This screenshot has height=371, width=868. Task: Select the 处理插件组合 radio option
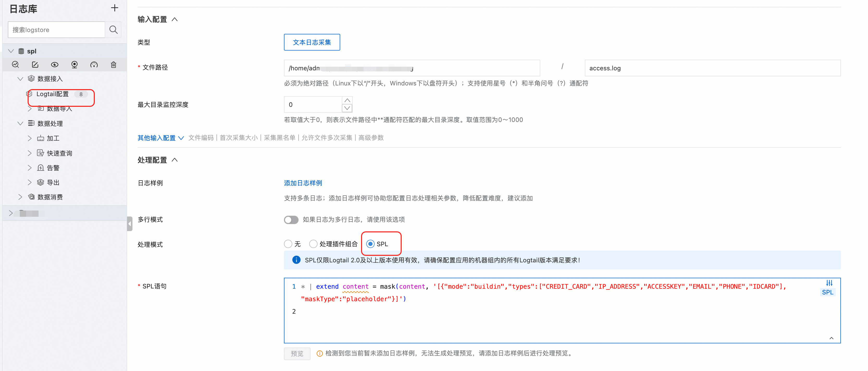pos(313,244)
